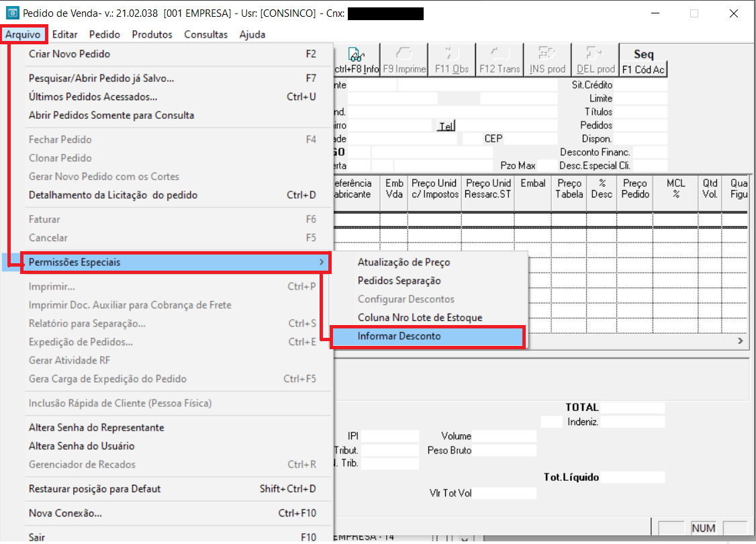Click the Títulos field
The image size is (756, 544).
tap(641, 112)
